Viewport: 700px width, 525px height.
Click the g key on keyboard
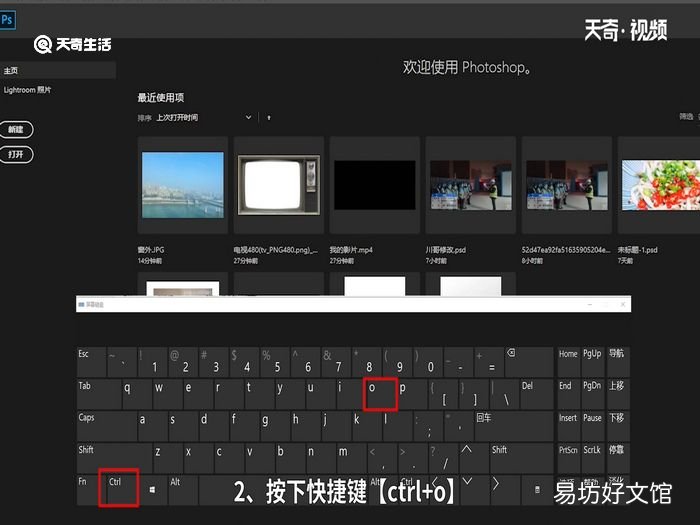coord(274,426)
